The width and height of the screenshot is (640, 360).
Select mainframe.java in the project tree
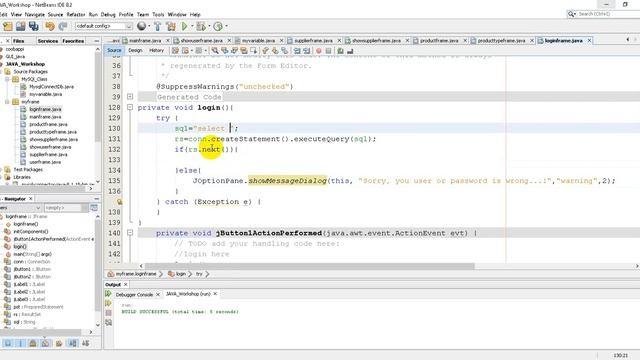[x=45, y=117]
